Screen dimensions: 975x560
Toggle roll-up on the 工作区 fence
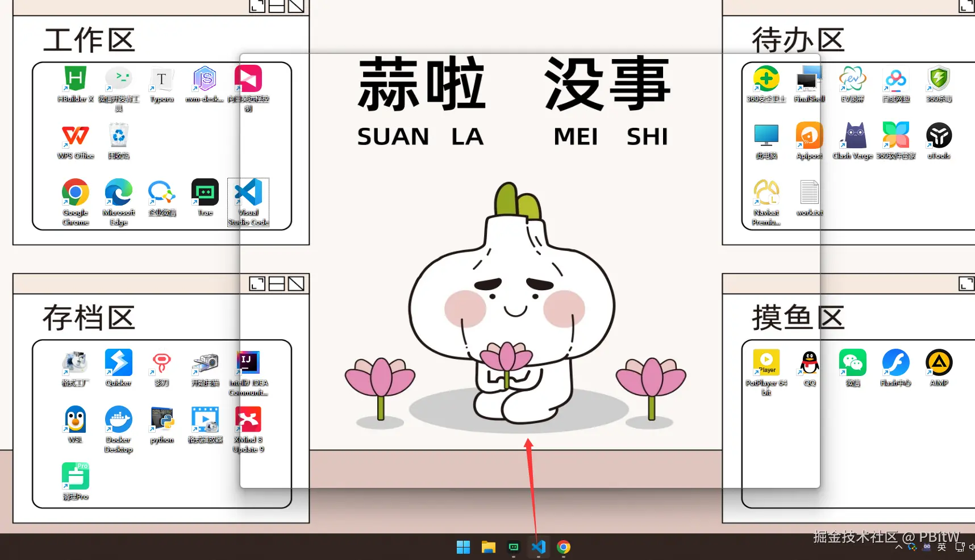click(276, 6)
